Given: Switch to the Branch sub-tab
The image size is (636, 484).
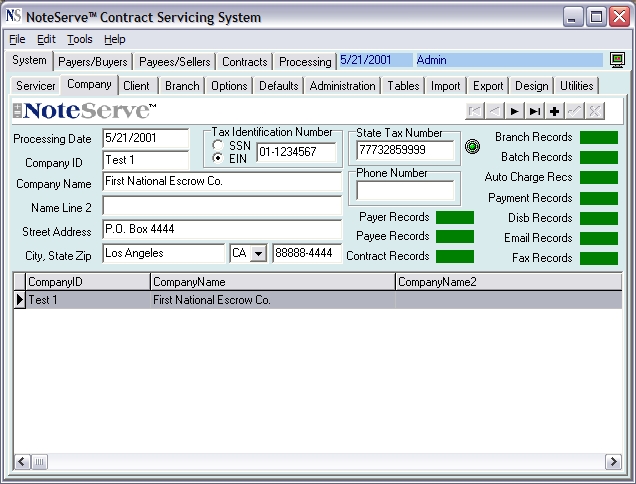Looking at the screenshot, I should pos(182,86).
